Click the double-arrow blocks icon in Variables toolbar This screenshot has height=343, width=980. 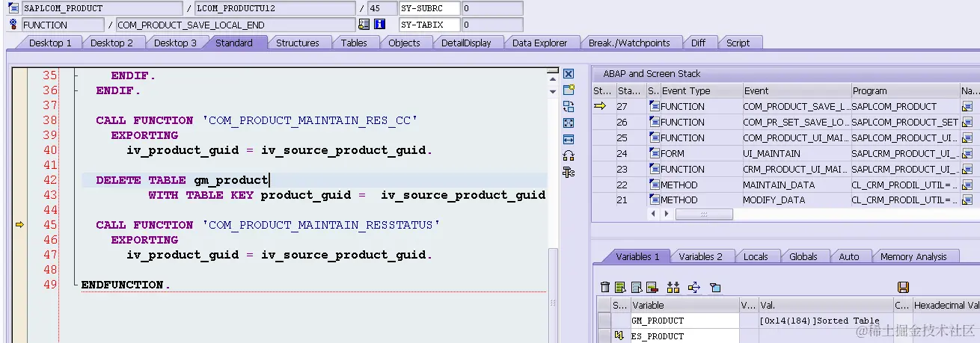pos(673,288)
